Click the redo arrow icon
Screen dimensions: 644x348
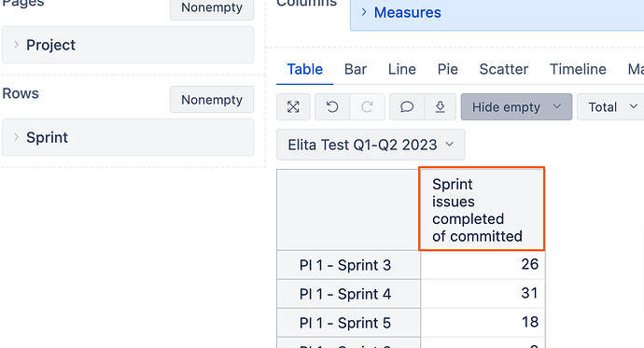[367, 107]
